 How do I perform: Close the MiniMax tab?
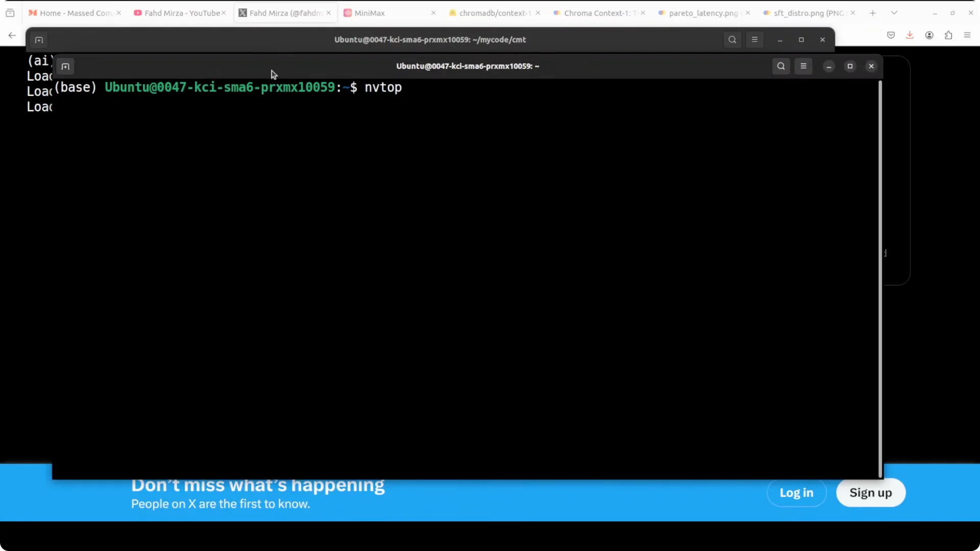point(433,13)
